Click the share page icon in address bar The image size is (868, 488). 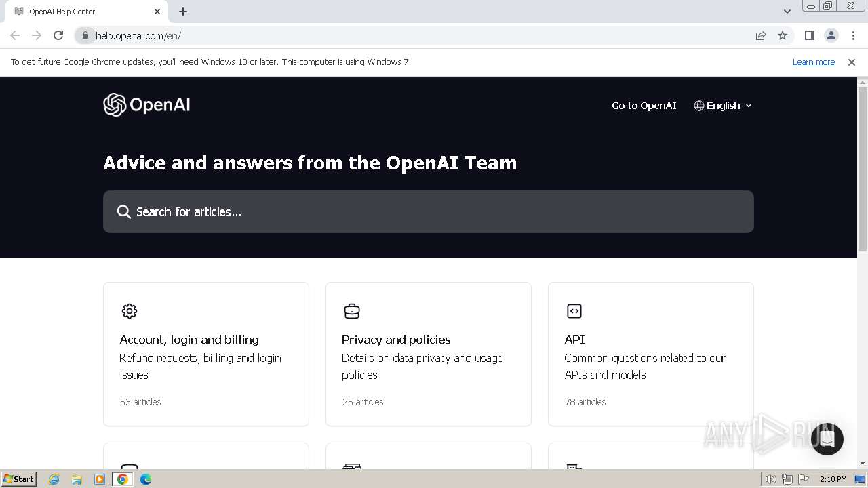761,35
